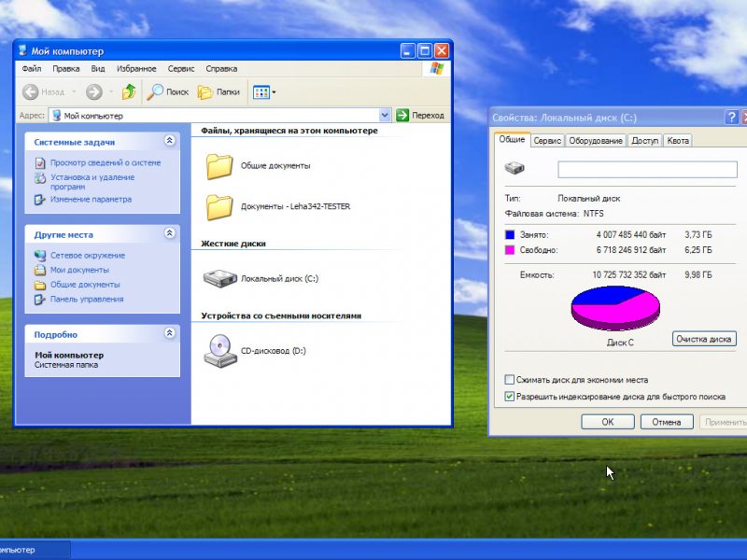Image resolution: width=747 pixels, height=560 pixels.
Task: Click the Forward arrow toolbar icon
Action: (94, 91)
